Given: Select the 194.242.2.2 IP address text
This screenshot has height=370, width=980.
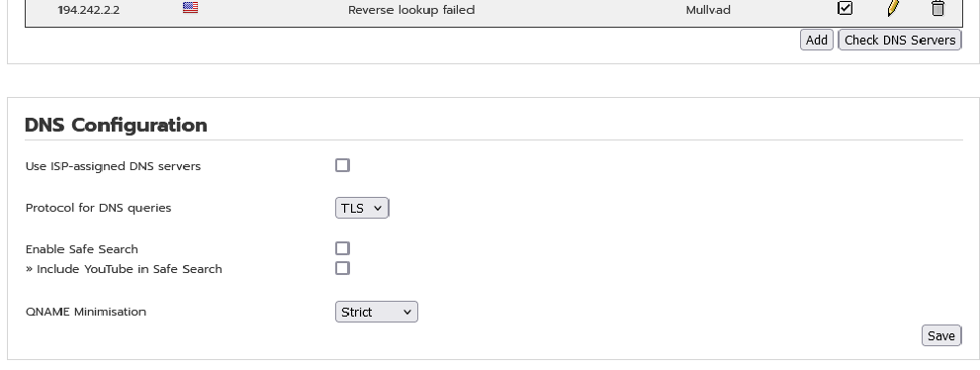Looking at the screenshot, I should (89, 10).
